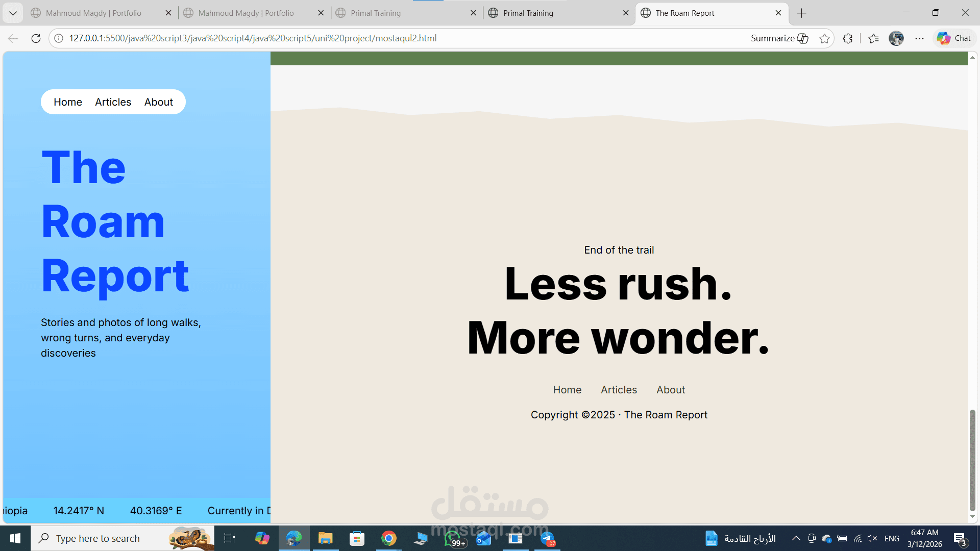The image size is (980, 551).
Task: Open the Favorites list icon
Action: [873, 38]
